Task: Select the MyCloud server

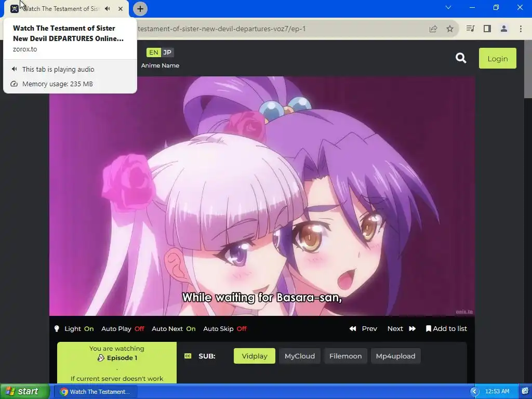Action: click(x=300, y=356)
